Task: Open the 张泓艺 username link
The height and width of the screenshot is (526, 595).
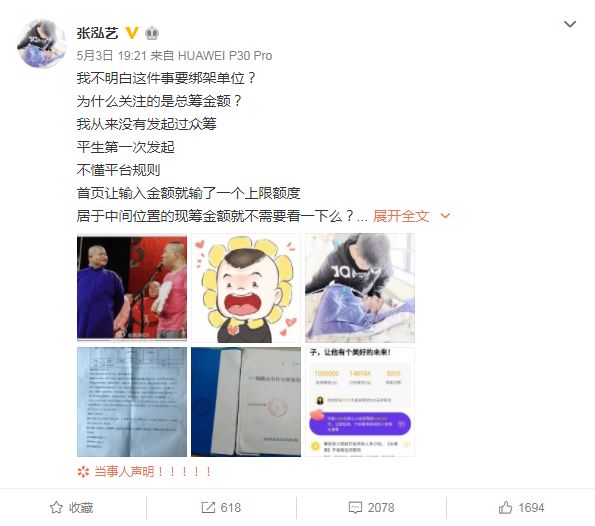Action: 97,33
